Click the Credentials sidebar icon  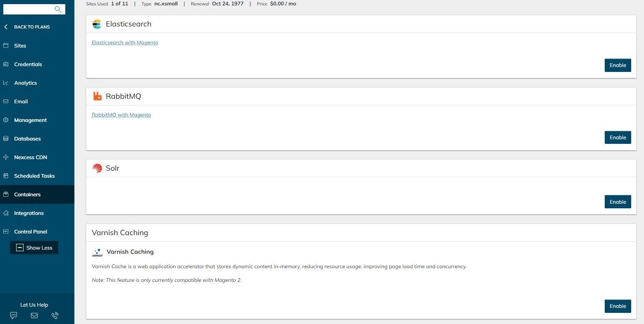pos(6,64)
